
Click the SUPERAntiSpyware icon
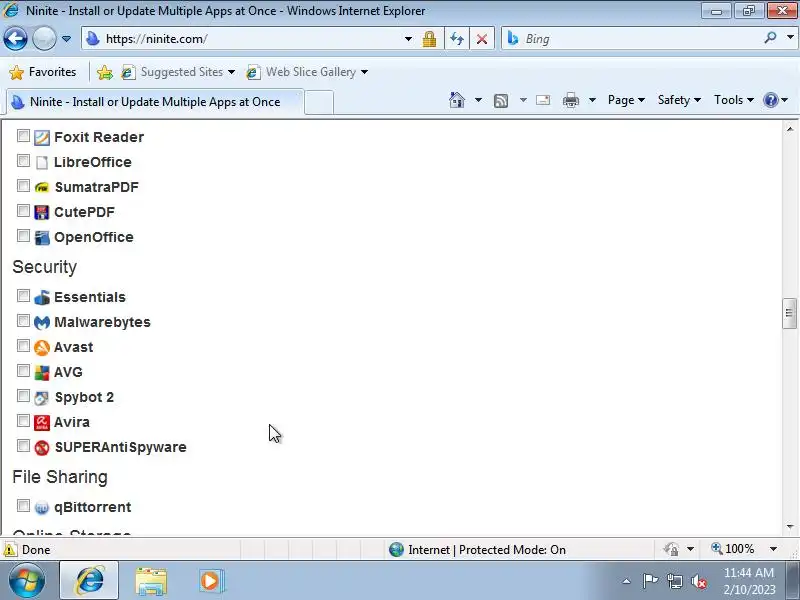click(42, 447)
